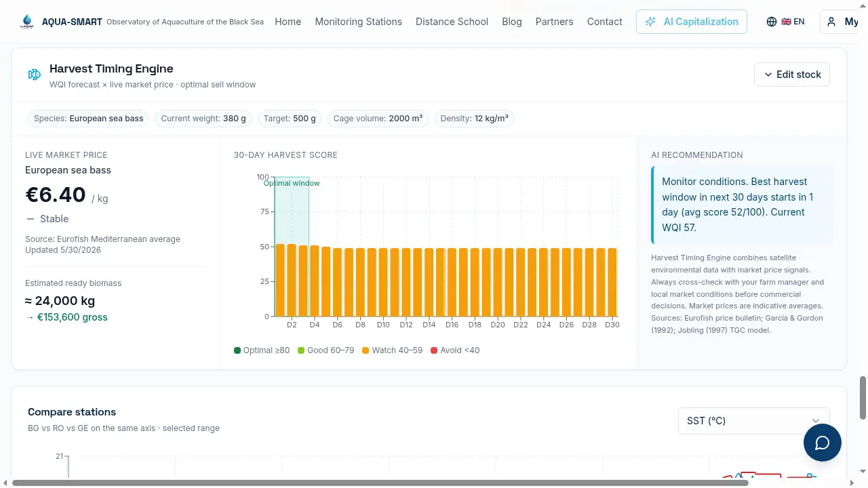The image size is (868, 488).
Task: Open the Blog page
Action: click(512, 22)
